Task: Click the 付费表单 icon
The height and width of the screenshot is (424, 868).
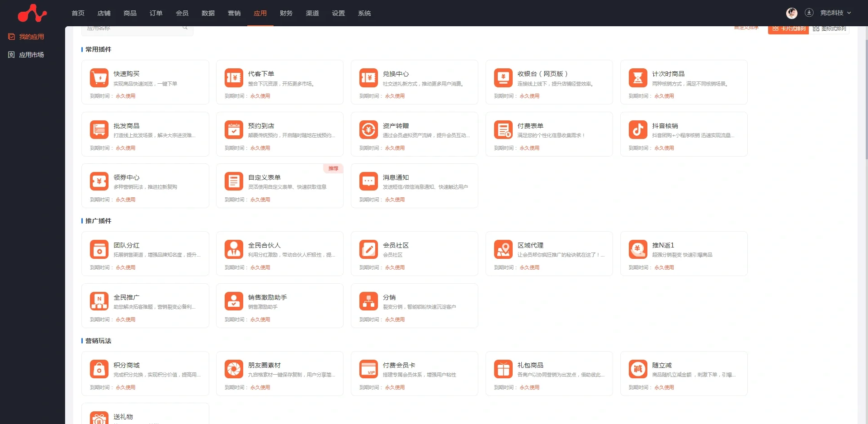Action: [x=503, y=130]
